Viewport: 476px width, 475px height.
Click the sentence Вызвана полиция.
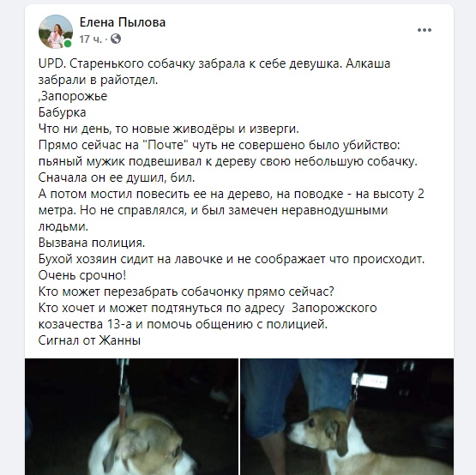point(92,243)
